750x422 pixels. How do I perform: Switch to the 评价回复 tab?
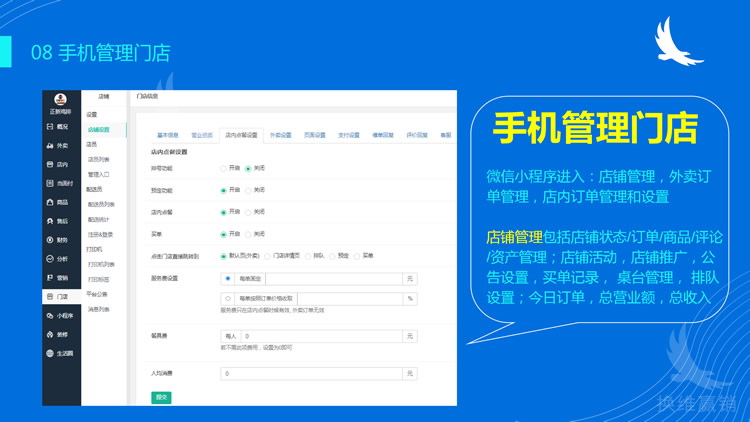417,135
